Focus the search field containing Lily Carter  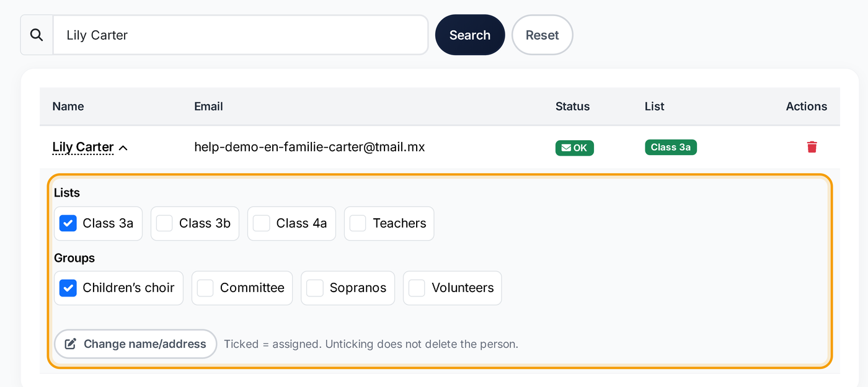tap(241, 35)
